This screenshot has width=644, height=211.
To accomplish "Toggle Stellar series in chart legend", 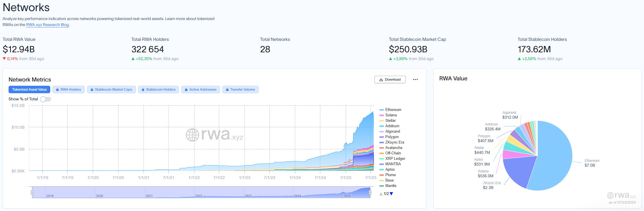I will (x=388, y=121).
